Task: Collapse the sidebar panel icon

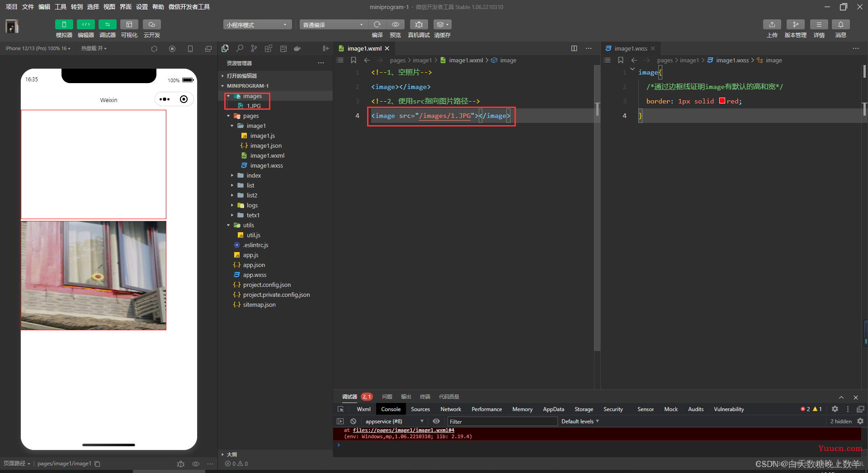Action: click(326, 48)
